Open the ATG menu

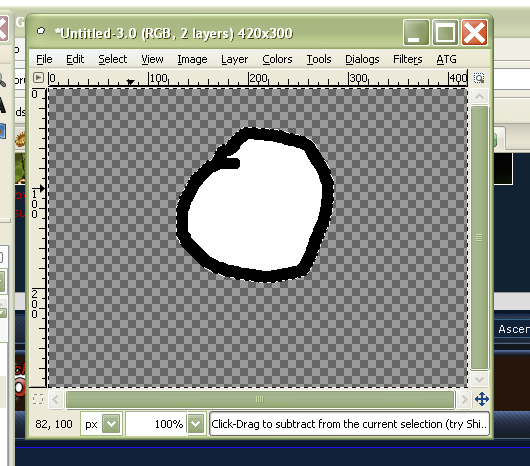click(446, 59)
